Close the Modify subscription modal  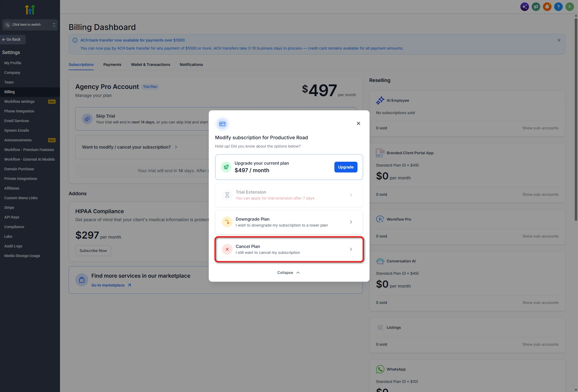coord(358,123)
